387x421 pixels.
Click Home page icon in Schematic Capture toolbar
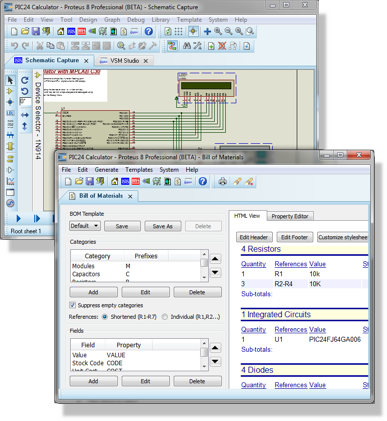60,31
